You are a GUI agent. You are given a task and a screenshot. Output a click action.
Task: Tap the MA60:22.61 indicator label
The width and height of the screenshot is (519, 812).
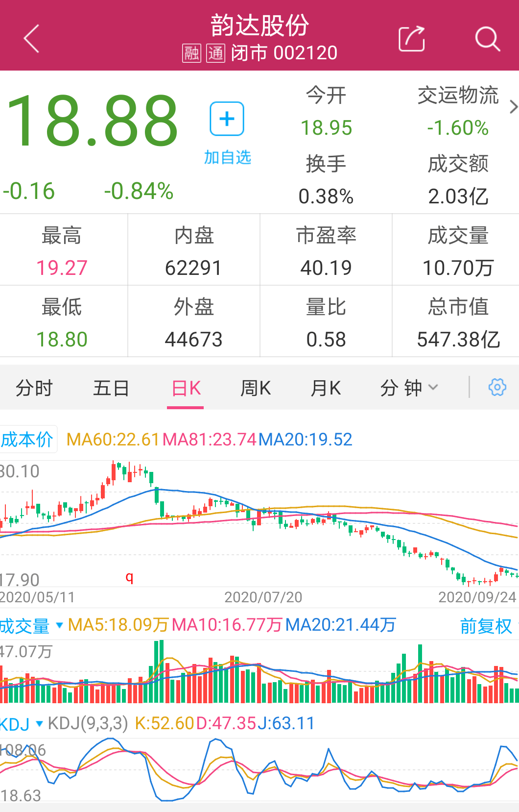(113, 440)
